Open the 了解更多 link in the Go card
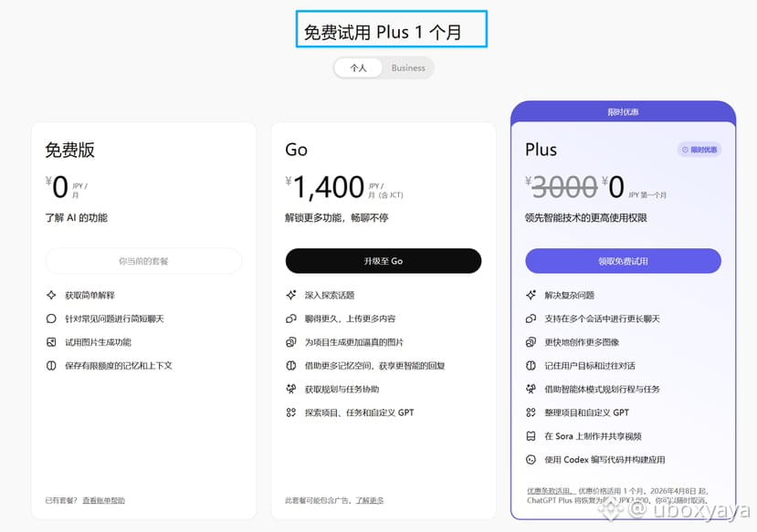This screenshot has width=757, height=532. point(370,500)
